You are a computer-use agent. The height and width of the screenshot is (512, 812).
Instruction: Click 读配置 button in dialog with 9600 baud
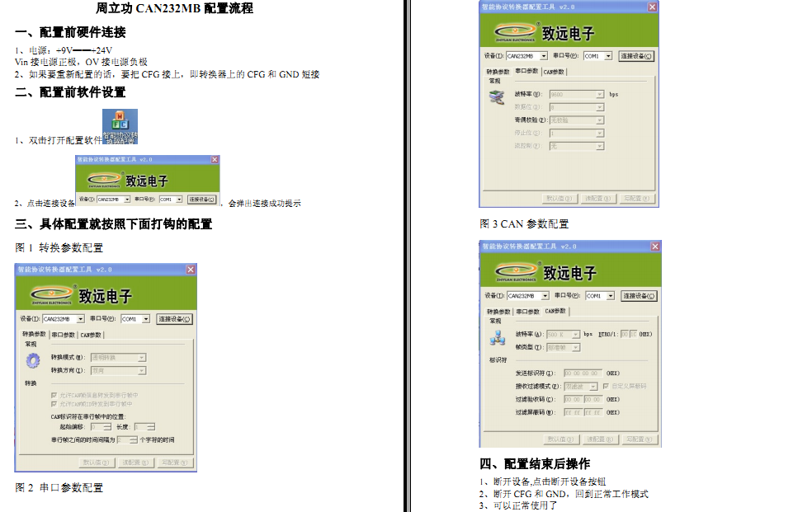(x=597, y=199)
